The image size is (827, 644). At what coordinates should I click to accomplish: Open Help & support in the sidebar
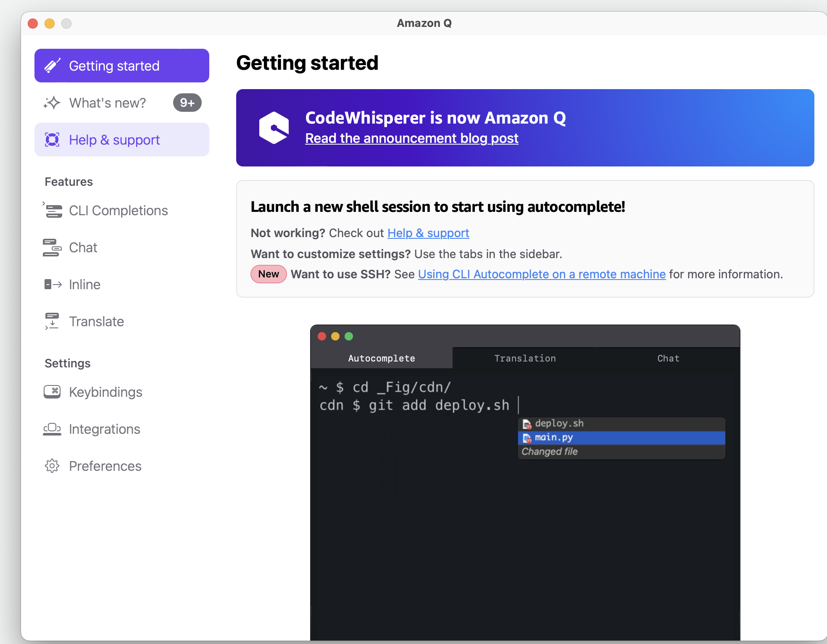(122, 140)
